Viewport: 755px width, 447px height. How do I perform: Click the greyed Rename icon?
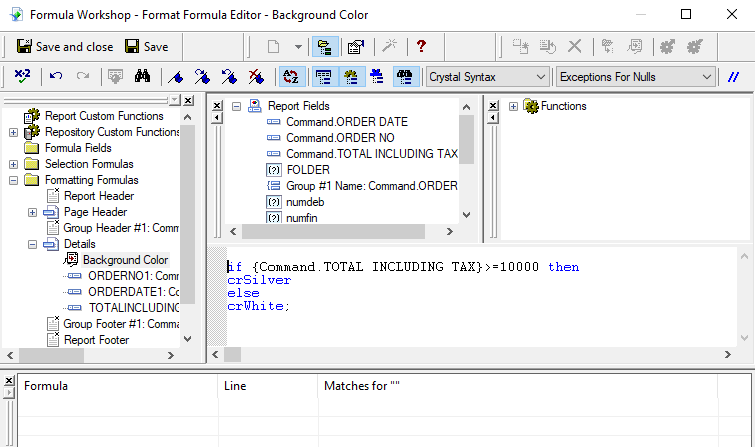(521, 47)
